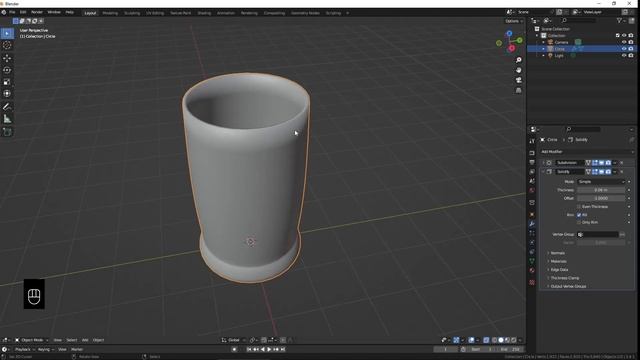Expand the Thickness Clamp subpanel
The image size is (640, 360).
point(564,278)
